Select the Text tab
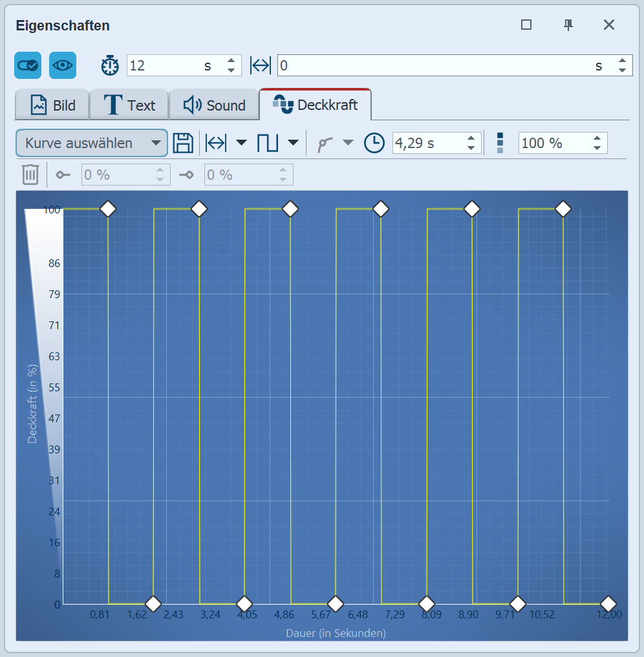The height and width of the screenshot is (657, 644). [x=129, y=105]
